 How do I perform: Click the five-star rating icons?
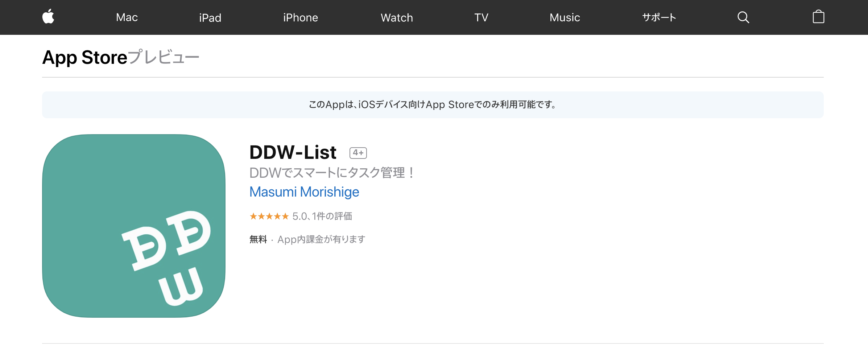[x=269, y=217]
